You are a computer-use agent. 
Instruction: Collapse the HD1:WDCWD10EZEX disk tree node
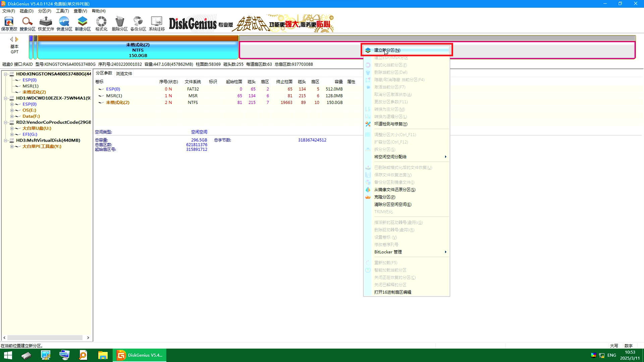click(x=6, y=98)
